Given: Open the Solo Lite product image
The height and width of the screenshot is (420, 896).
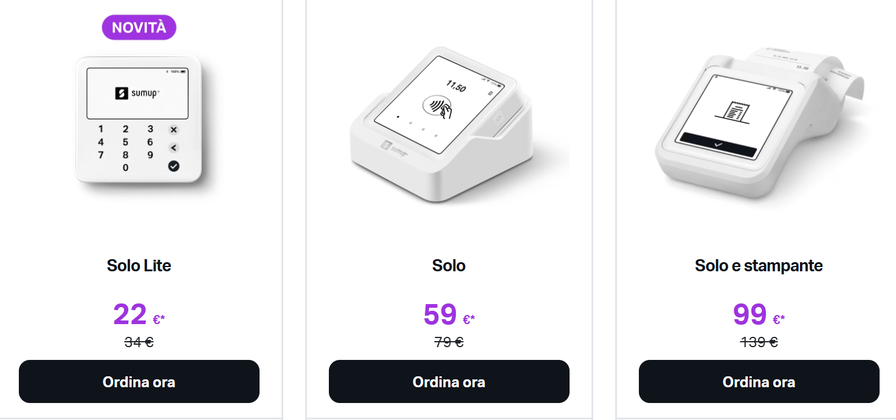Looking at the screenshot, I should click(x=139, y=119).
